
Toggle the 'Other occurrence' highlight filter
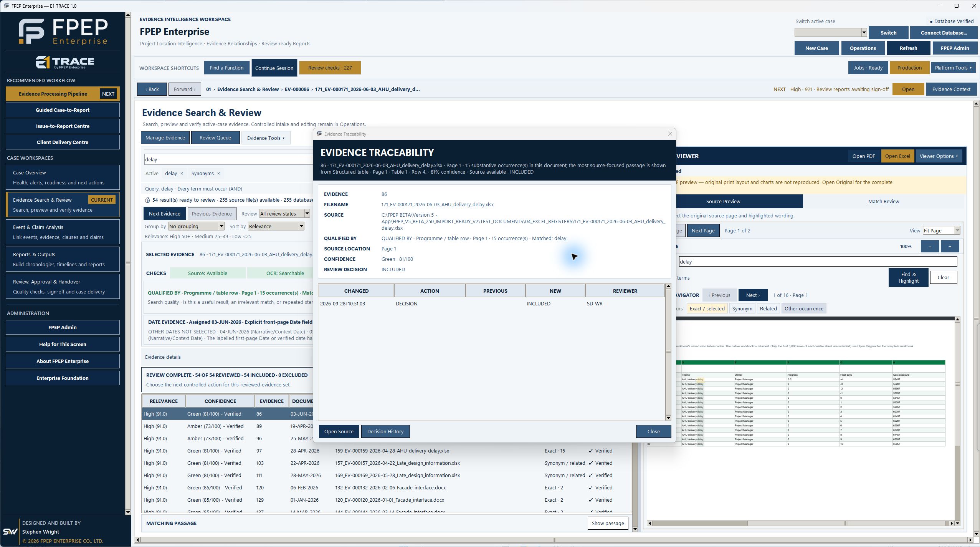coord(804,308)
